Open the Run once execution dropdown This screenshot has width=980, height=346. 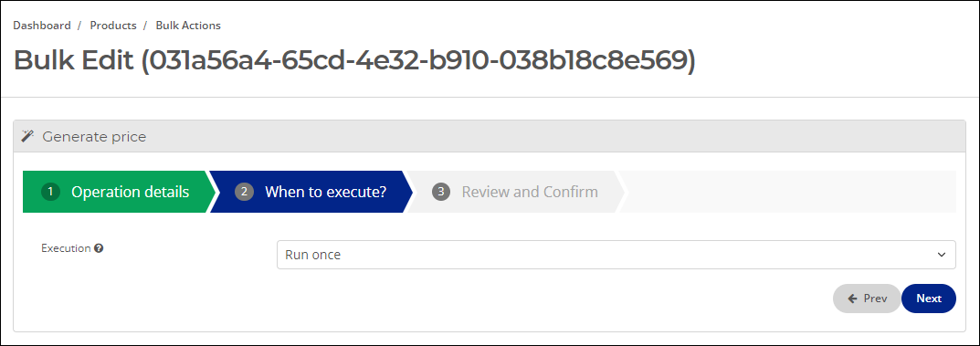(x=616, y=255)
